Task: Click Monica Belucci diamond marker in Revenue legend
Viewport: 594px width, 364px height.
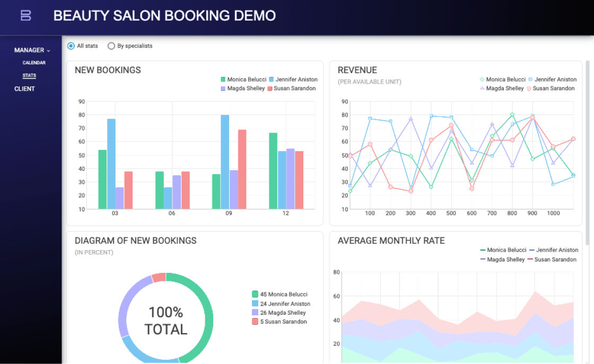Action: pos(482,79)
